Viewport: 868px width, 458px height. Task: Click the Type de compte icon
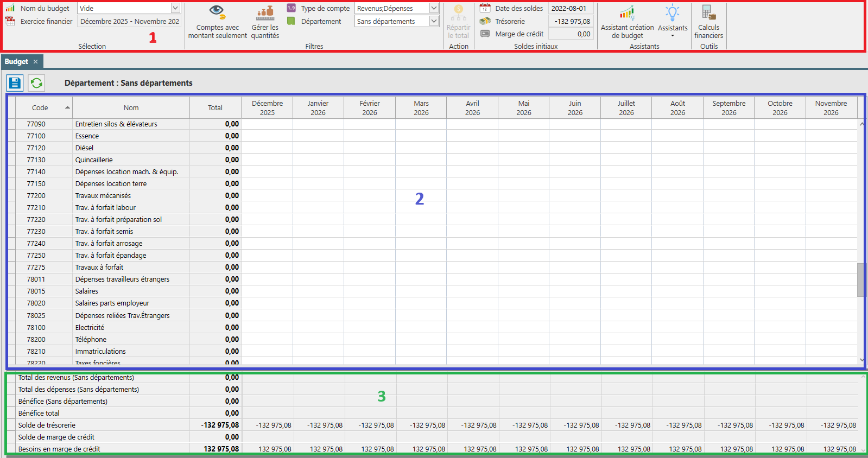tap(292, 8)
